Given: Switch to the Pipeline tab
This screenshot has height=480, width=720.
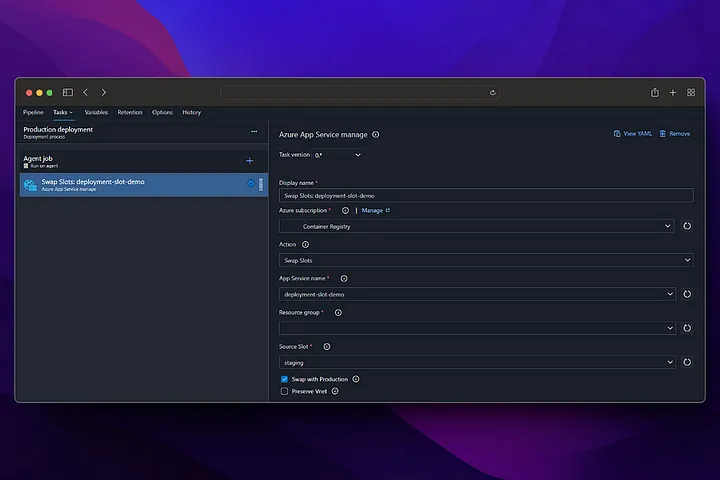Looking at the screenshot, I should point(33,112).
